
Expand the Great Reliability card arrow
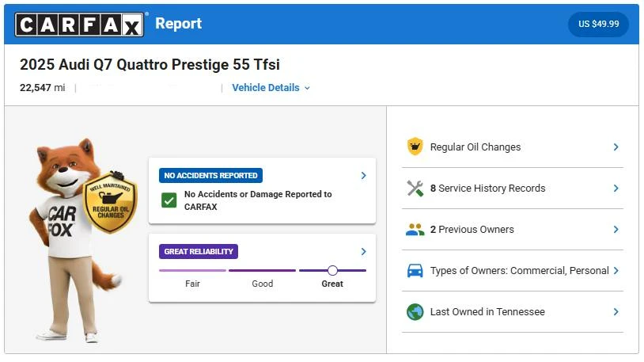[363, 251]
